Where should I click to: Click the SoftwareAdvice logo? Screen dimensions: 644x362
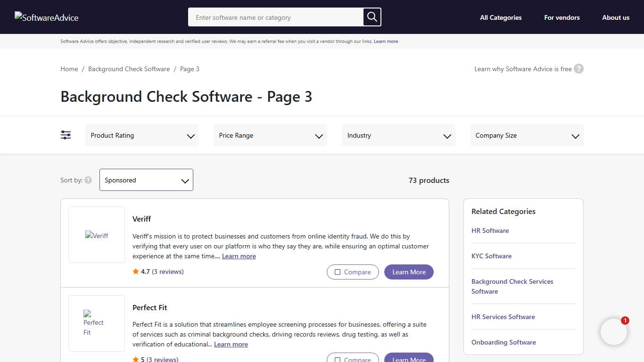46,17
